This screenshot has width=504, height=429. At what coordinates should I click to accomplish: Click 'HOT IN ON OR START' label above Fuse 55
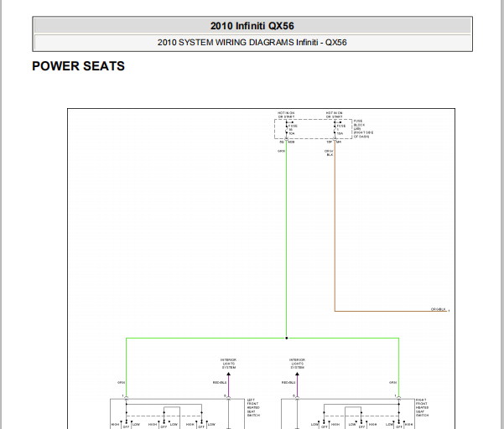(x=286, y=115)
